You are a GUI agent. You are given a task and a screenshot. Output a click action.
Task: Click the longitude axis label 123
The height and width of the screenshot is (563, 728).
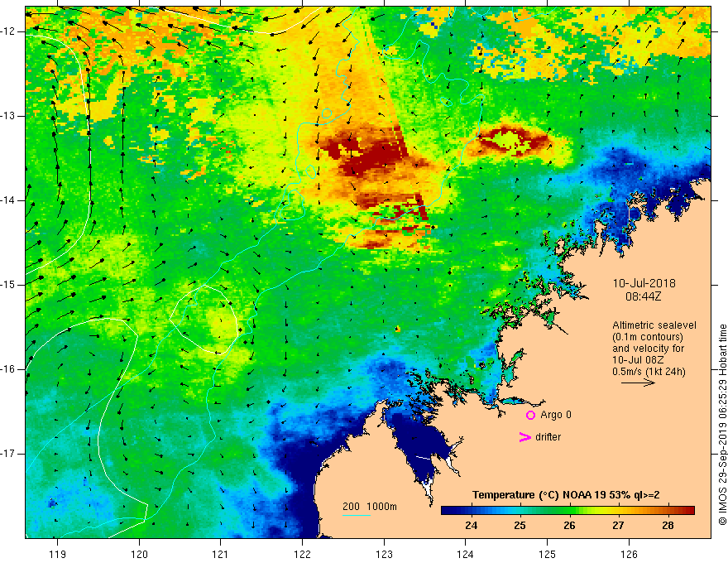pyautogui.click(x=384, y=554)
